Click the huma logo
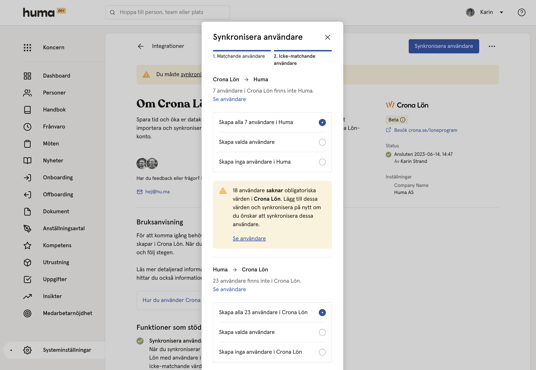The height and width of the screenshot is (370, 536). click(39, 13)
